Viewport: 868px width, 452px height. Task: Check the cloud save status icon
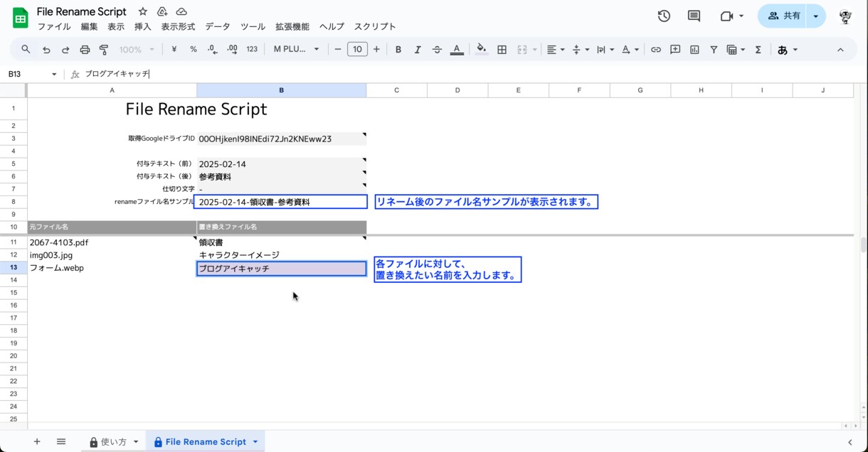pyautogui.click(x=181, y=11)
